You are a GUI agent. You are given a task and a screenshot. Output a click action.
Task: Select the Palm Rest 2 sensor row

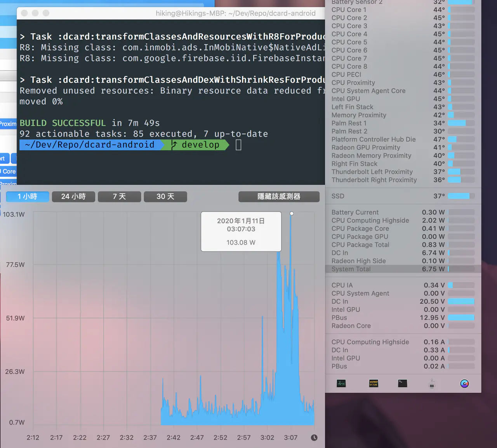pyautogui.click(x=403, y=131)
